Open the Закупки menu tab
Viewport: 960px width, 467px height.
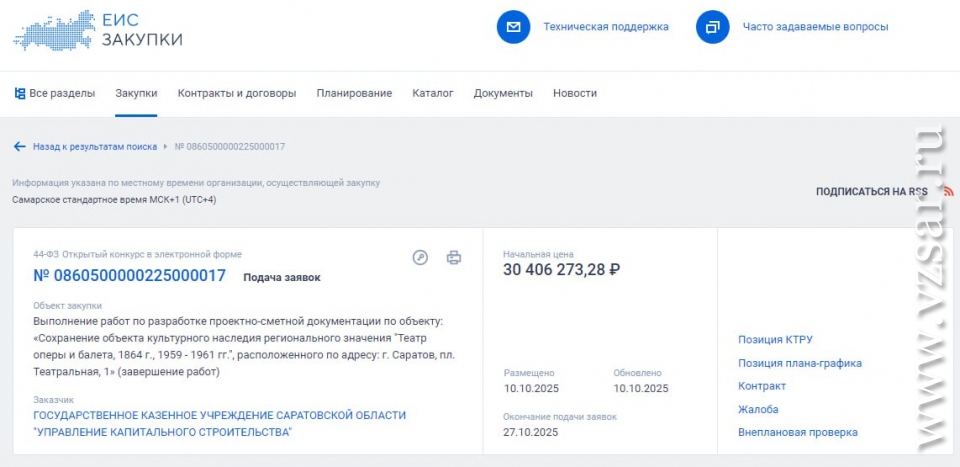[136, 93]
